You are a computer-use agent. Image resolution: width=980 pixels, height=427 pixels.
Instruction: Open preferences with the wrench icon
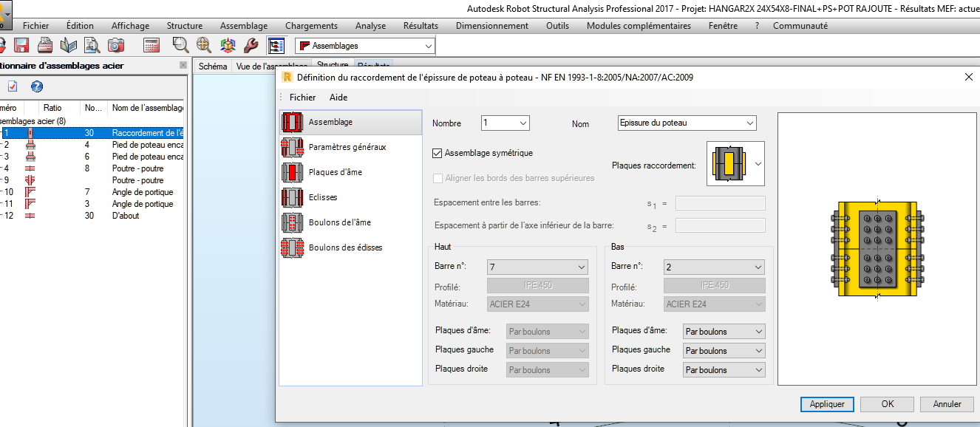pos(251,45)
